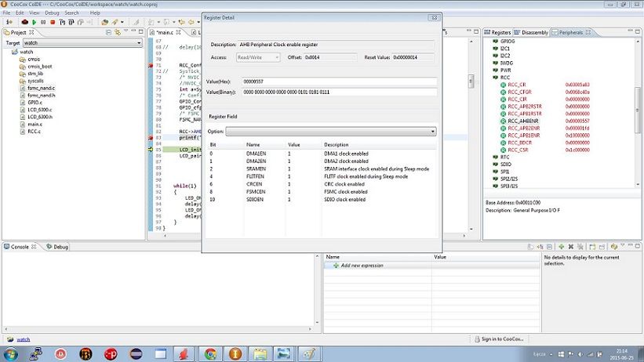Click Link with Editor icon in Project panel
The height and width of the screenshot is (362, 644).
point(118,32)
